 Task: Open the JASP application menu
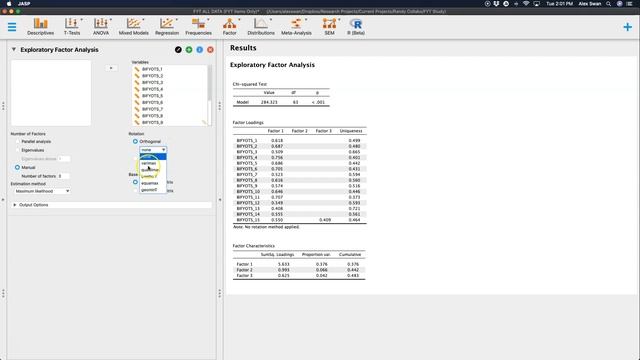coord(24,4)
